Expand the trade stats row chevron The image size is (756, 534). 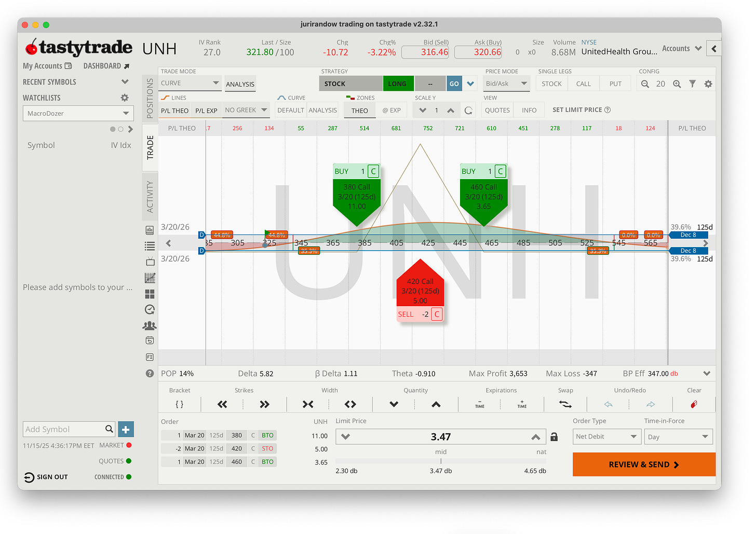click(707, 374)
